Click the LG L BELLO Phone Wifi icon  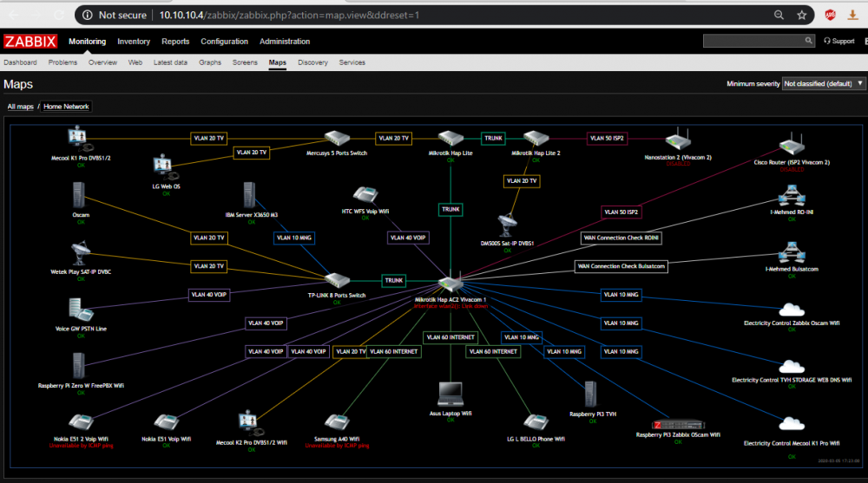click(x=536, y=423)
